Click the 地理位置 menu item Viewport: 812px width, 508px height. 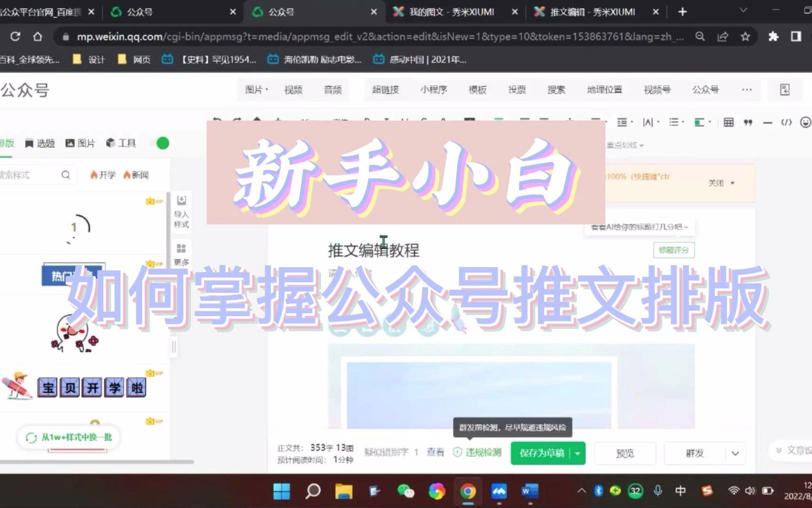click(x=604, y=90)
